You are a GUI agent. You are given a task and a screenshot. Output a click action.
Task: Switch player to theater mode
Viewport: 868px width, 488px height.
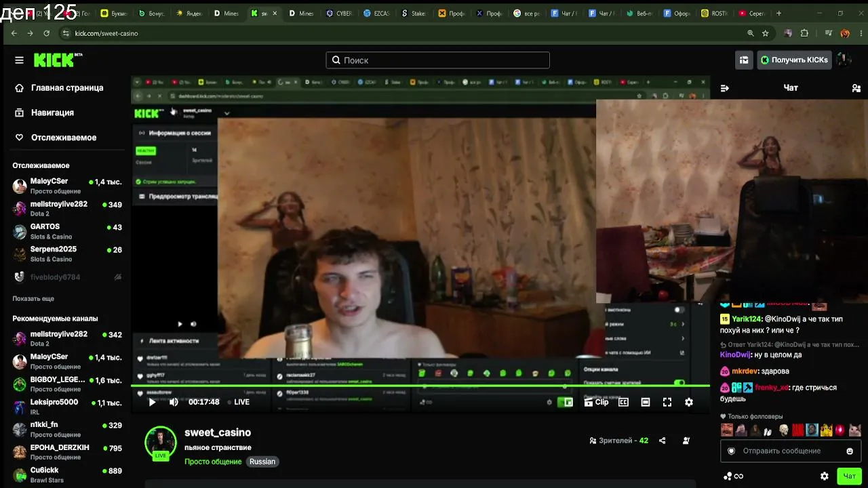pyautogui.click(x=646, y=402)
